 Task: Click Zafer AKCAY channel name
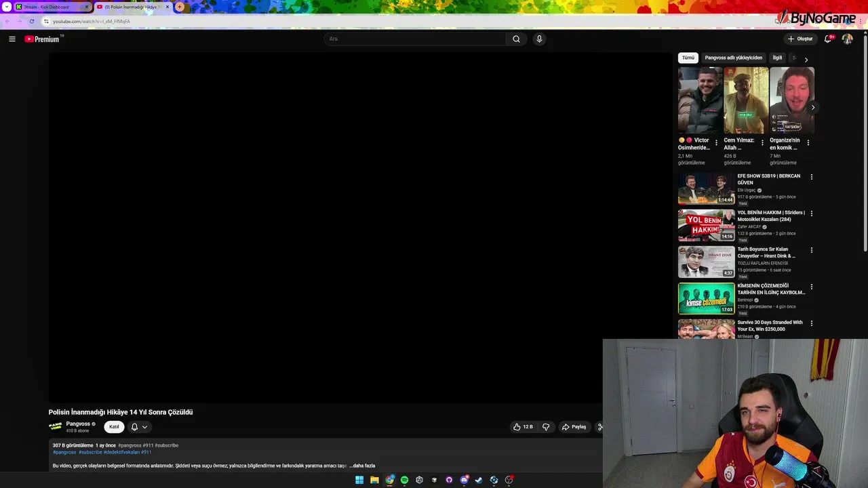tap(749, 227)
